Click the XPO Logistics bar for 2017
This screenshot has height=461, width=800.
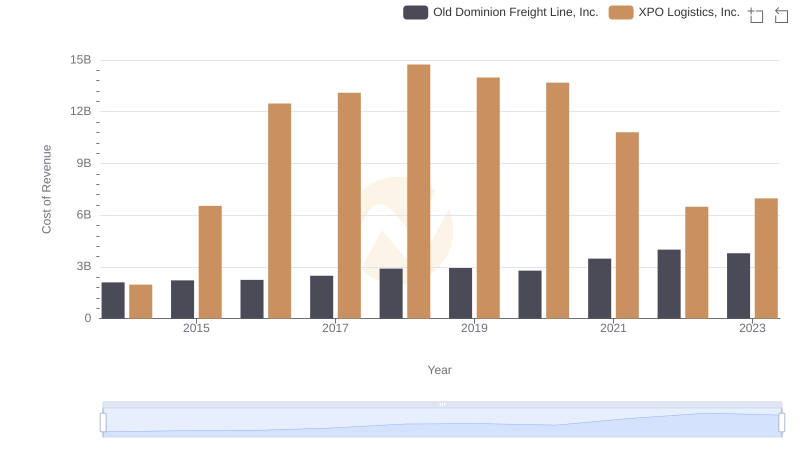(x=349, y=206)
